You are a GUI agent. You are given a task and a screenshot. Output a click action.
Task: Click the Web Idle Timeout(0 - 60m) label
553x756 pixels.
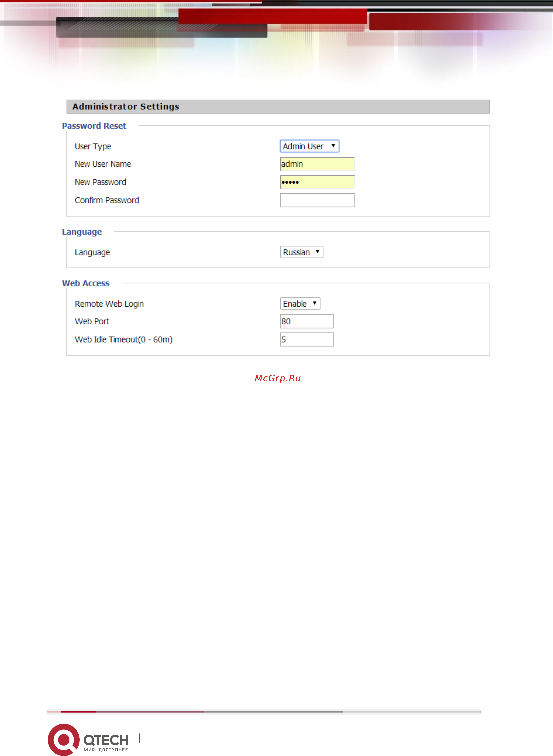[124, 339]
